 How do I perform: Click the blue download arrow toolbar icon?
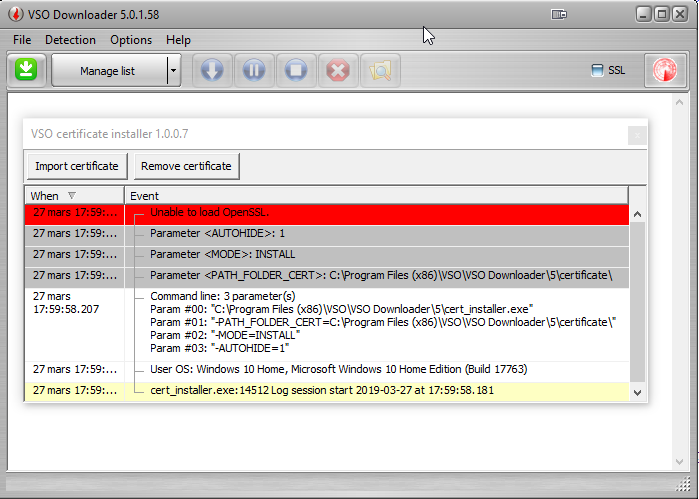click(212, 70)
